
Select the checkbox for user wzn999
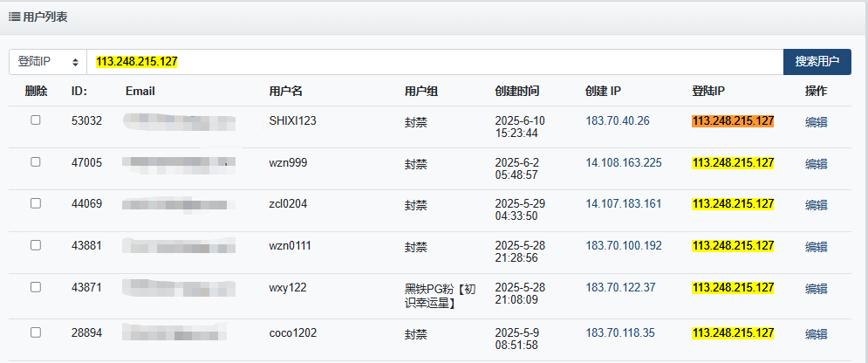coord(36,162)
